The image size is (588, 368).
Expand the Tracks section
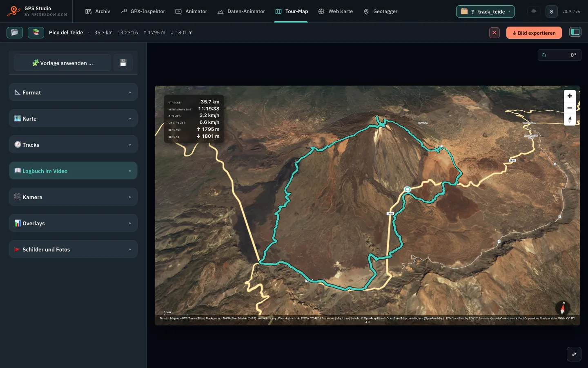[x=73, y=145]
